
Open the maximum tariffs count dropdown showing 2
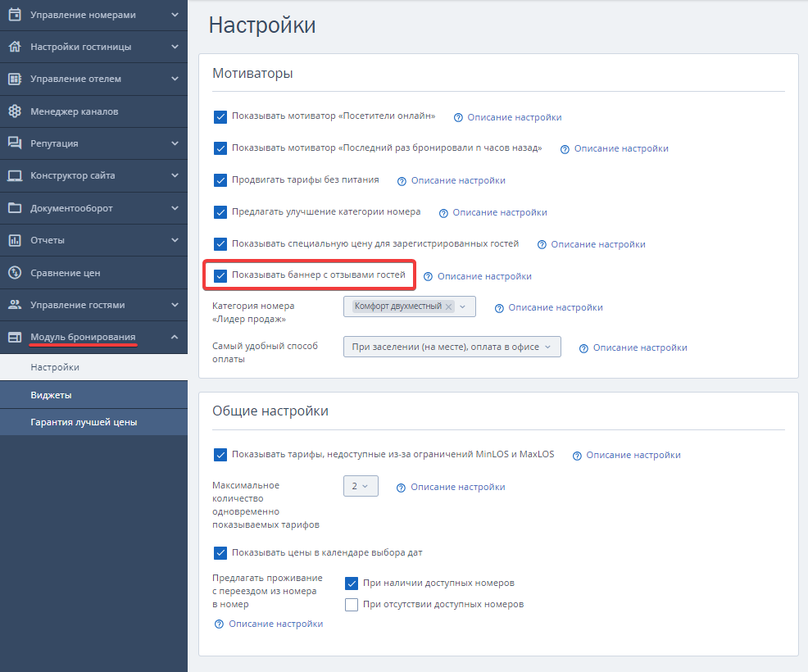(361, 486)
